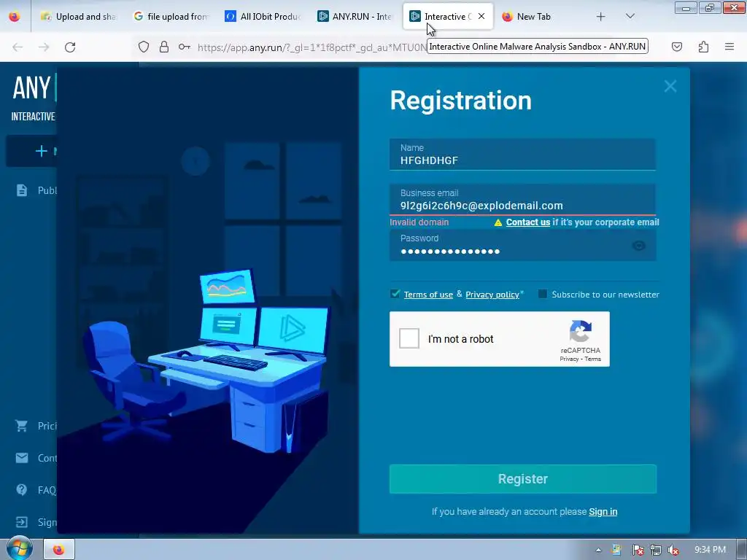Open the reCAPTCHA Terms link
Screen dimensions: 747x560
pos(592,359)
